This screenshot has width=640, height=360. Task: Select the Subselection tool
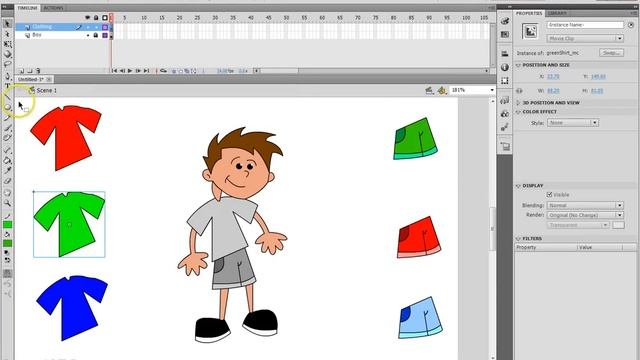7,34
